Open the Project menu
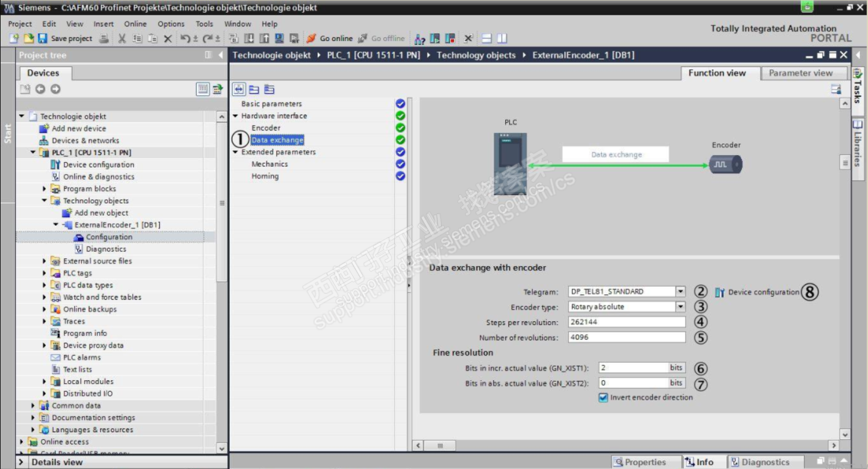868x469 pixels. [20, 24]
